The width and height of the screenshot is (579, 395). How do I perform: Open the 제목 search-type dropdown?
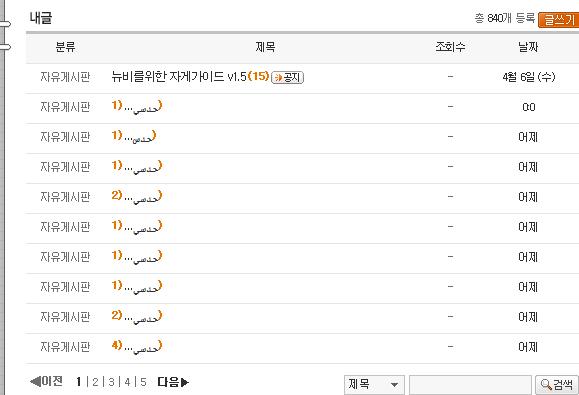click(x=374, y=385)
